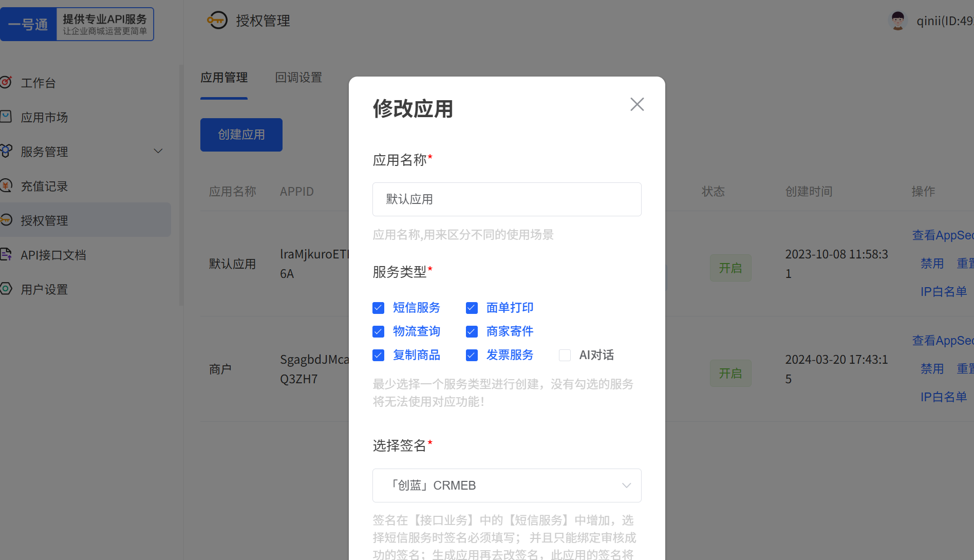Click the 工作台 target icon in sidebar
Viewport: 974px width, 560px height.
point(6,82)
